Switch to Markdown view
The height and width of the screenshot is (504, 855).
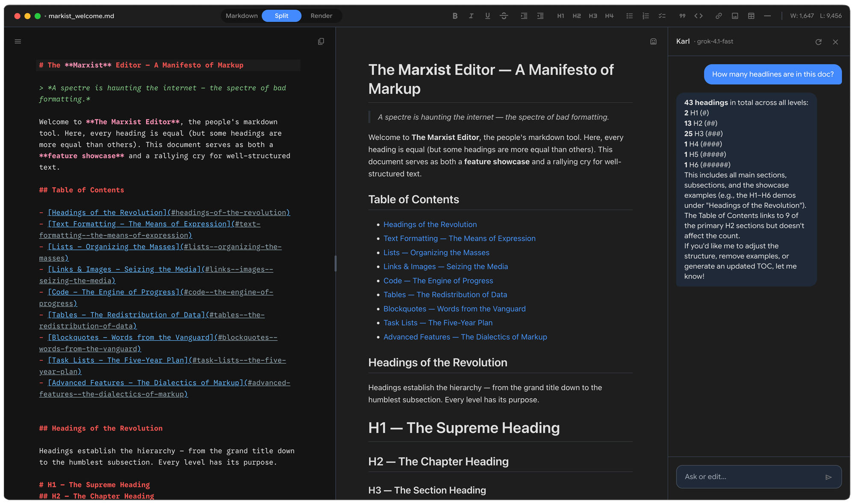point(242,16)
